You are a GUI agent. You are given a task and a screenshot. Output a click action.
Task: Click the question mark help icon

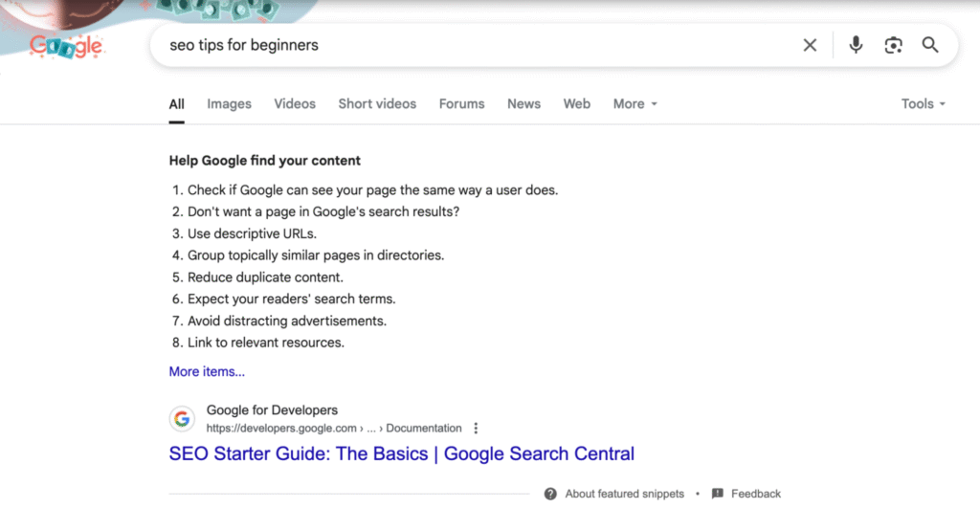pyautogui.click(x=550, y=494)
